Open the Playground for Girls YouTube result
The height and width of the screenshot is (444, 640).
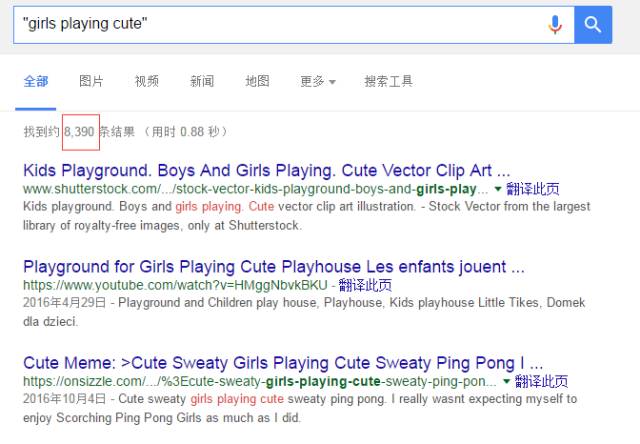pos(273,267)
